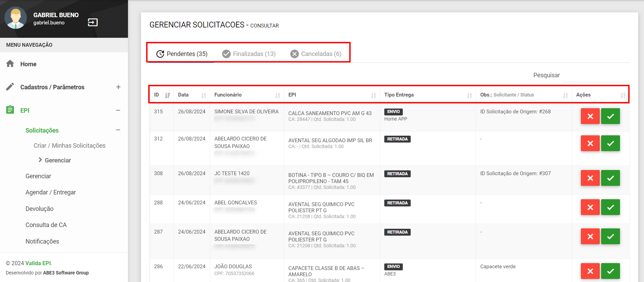Cancel request 315 with red X
Image resolution: width=644 pixels, height=282 pixels.
590,116
